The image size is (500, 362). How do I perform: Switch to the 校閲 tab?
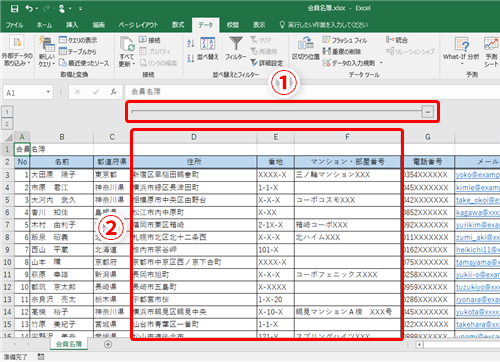(233, 25)
